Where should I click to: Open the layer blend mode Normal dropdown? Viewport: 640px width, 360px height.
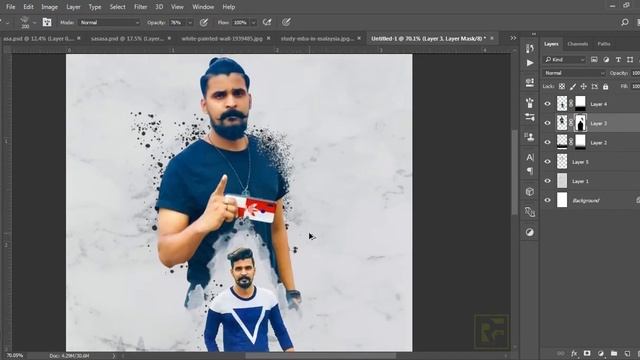574,73
